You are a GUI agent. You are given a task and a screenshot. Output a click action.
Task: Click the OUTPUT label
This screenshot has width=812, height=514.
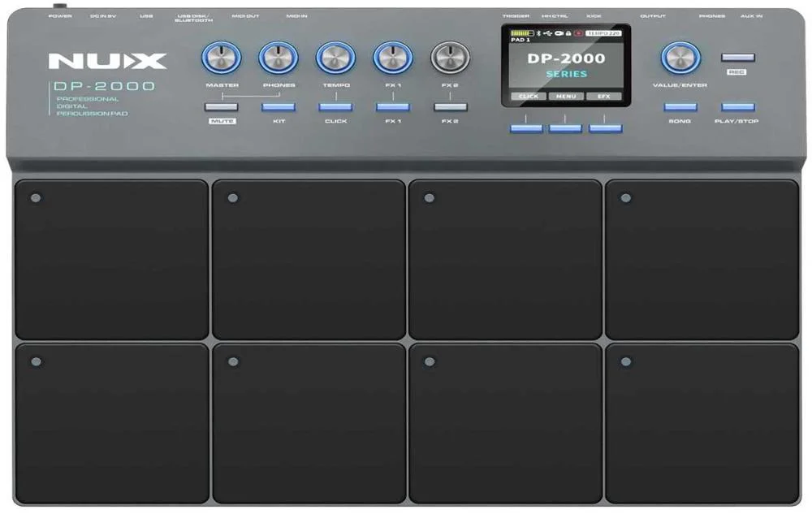pyautogui.click(x=653, y=16)
